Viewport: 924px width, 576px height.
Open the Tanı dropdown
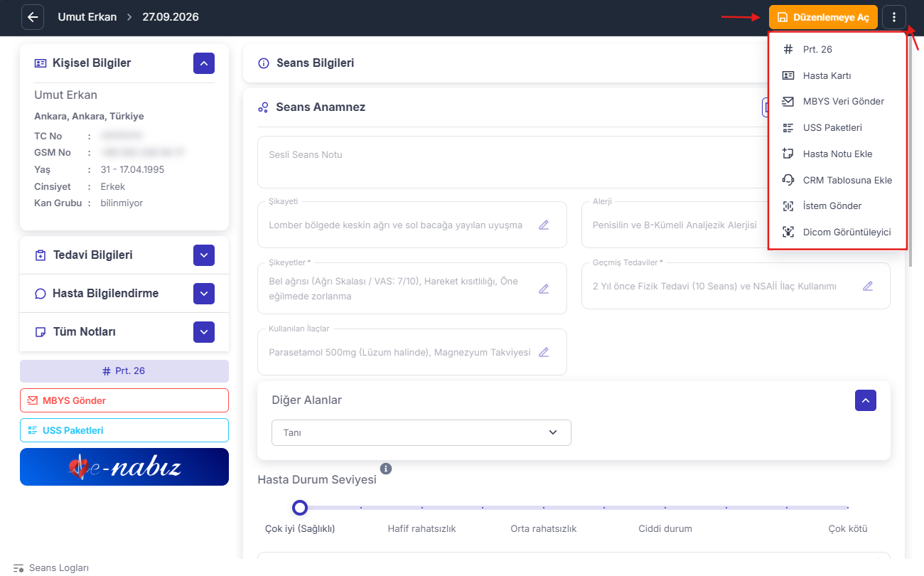tap(421, 432)
